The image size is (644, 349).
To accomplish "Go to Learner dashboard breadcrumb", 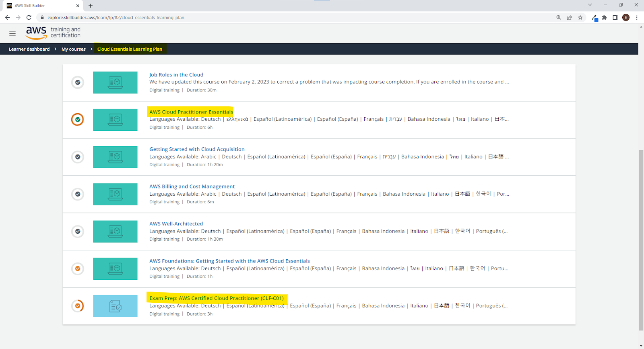I will click(x=29, y=49).
